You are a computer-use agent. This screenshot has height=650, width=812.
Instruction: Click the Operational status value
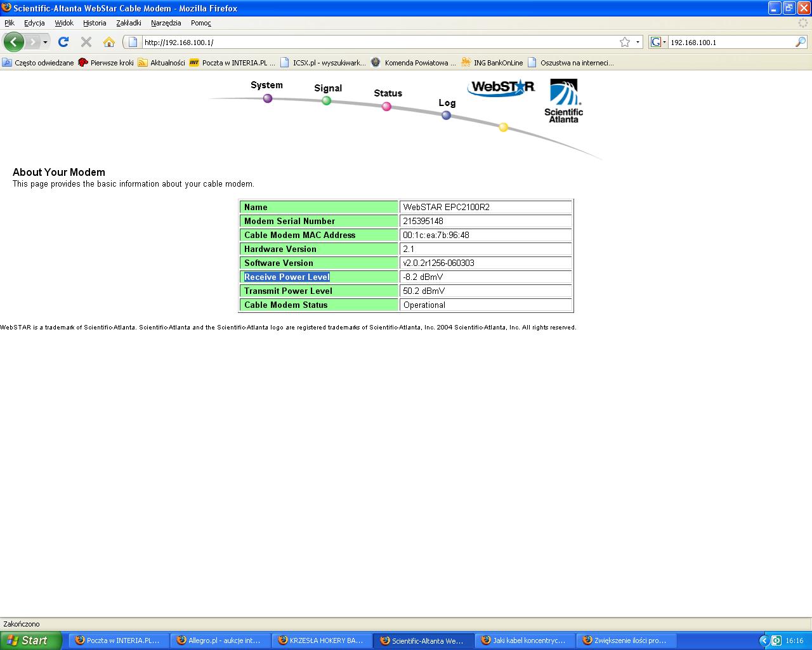click(424, 305)
